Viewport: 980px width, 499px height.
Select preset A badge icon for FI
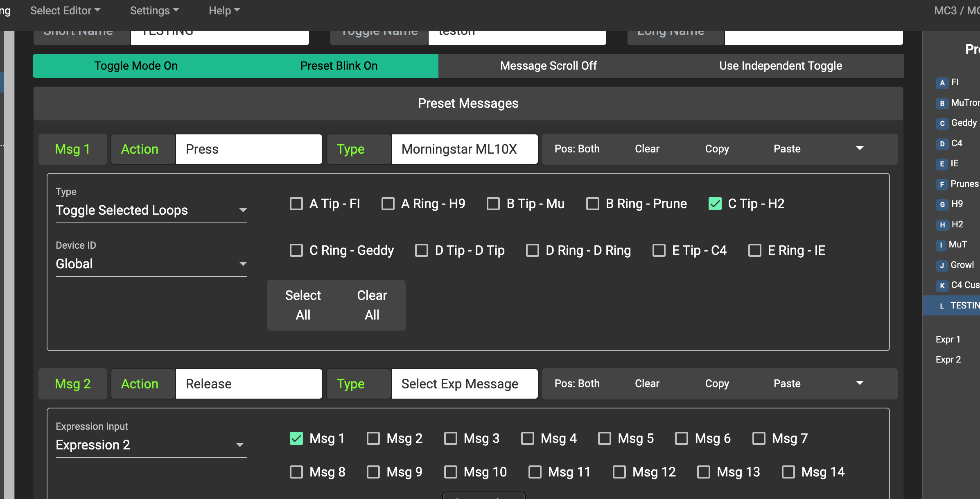(942, 83)
